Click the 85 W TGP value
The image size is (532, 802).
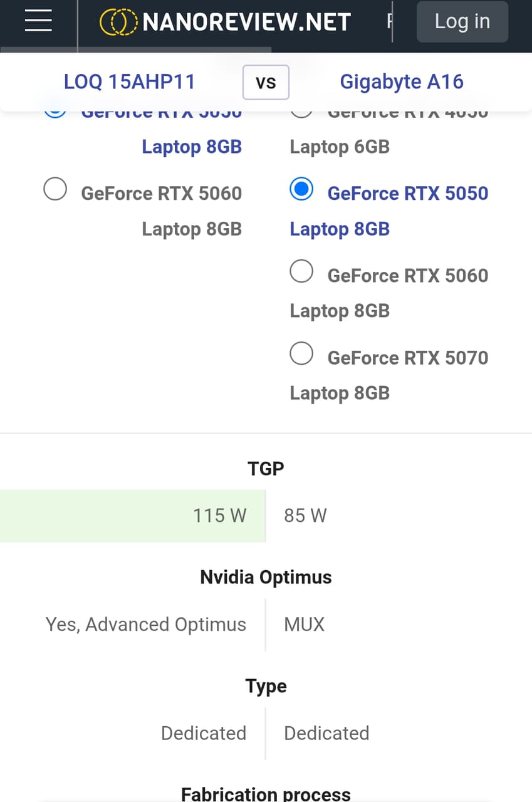pos(305,516)
